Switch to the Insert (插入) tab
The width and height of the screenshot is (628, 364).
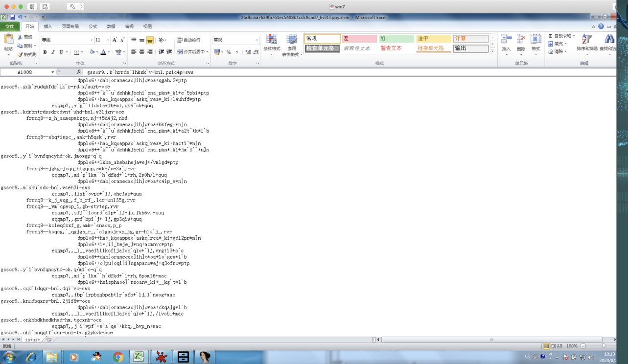tap(48, 26)
